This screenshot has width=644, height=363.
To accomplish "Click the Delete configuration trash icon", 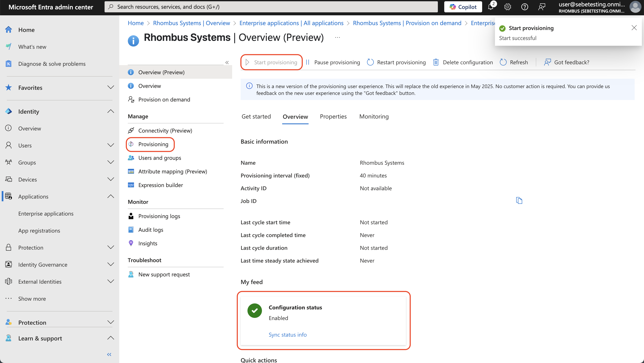I will click(x=436, y=62).
